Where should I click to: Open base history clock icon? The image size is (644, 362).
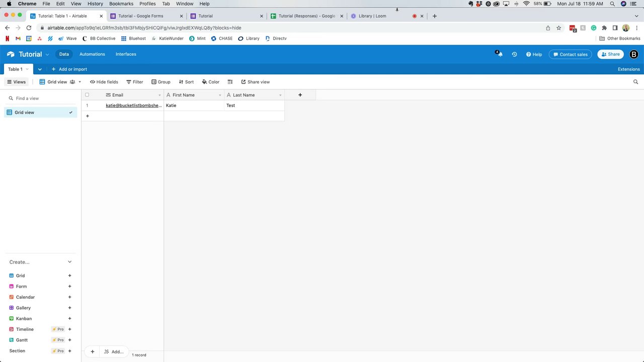(x=514, y=54)
